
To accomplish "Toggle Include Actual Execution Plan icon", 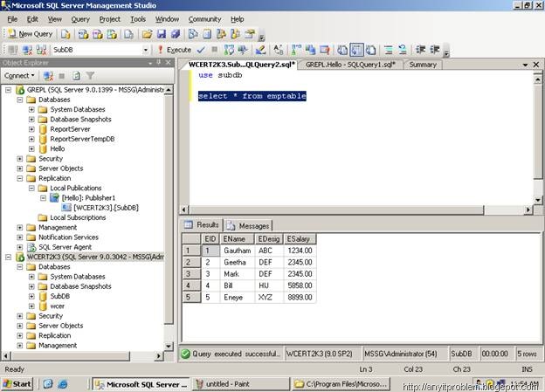I will tap(296, 50).
